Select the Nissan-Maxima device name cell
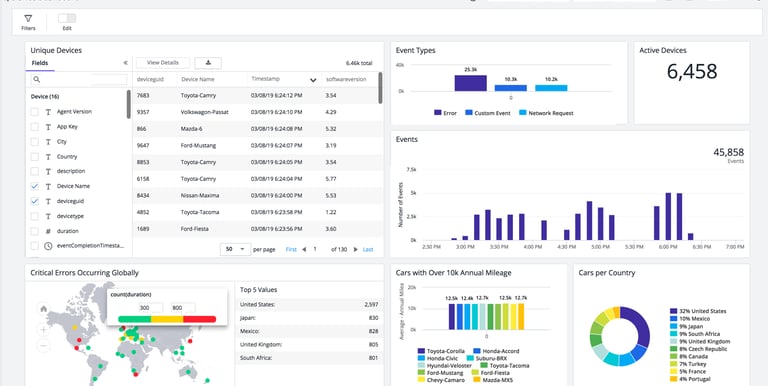This screenshot has height=386, width=768. (200, 195)
